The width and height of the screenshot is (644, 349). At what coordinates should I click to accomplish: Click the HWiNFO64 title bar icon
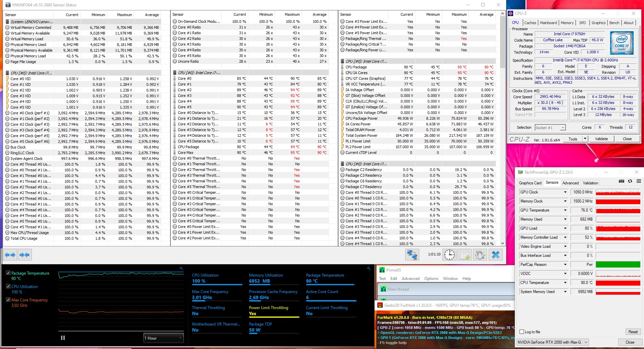pos(8,5)
